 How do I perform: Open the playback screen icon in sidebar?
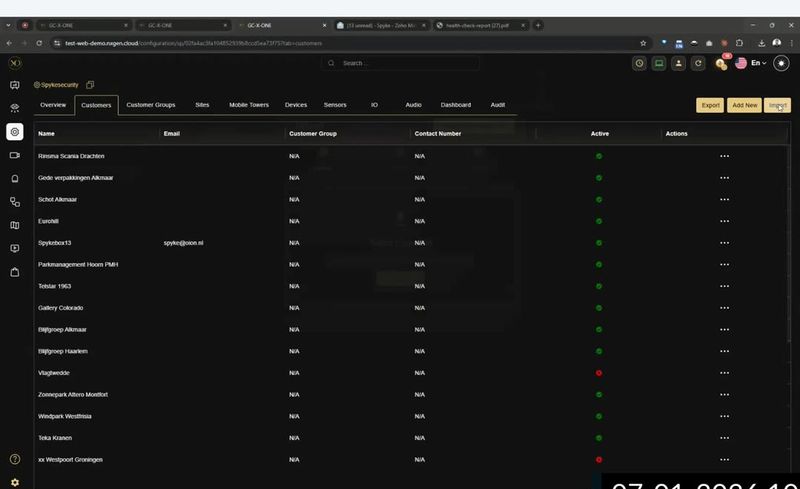tap(15, 249)
